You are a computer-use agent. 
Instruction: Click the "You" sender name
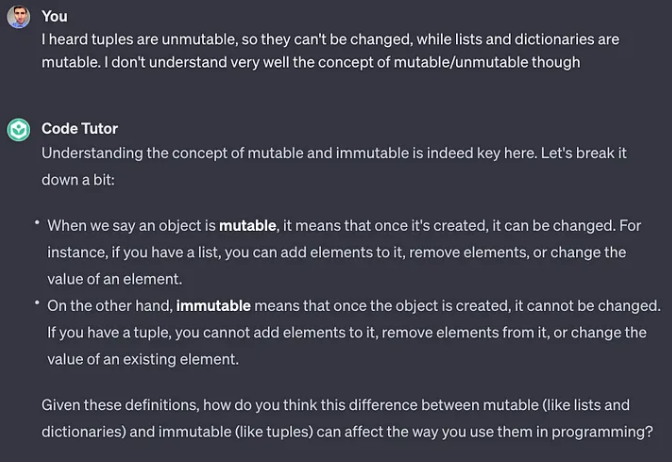tap(54, 16)
